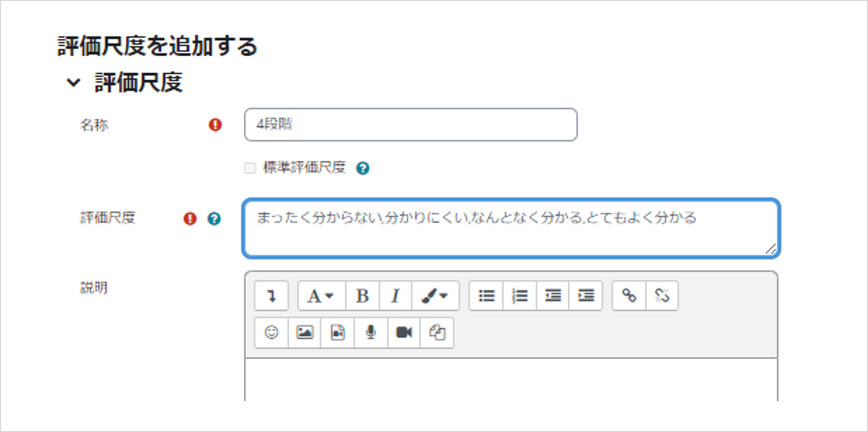Click the 名称 text field containing 4段階

[x=411, y=125]
